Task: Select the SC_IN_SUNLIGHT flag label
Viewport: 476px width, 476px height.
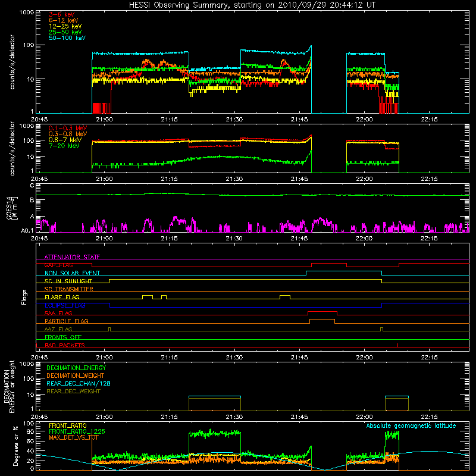Action: [68, 281]
